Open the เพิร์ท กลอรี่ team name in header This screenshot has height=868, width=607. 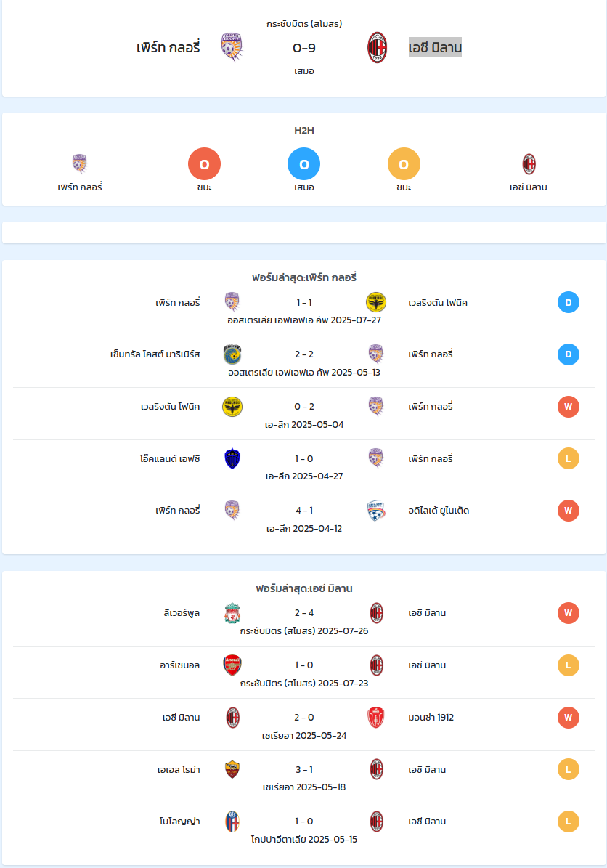[x=168, y=48]
